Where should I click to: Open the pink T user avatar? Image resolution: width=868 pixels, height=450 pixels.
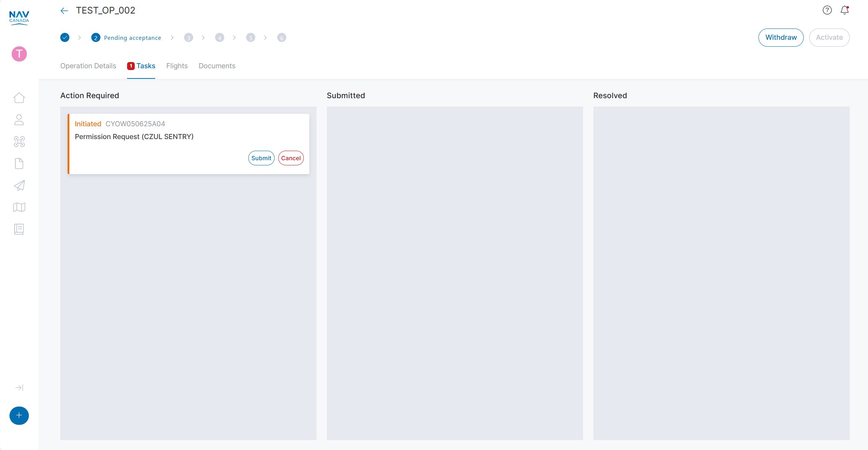click(x=19, y=54)
